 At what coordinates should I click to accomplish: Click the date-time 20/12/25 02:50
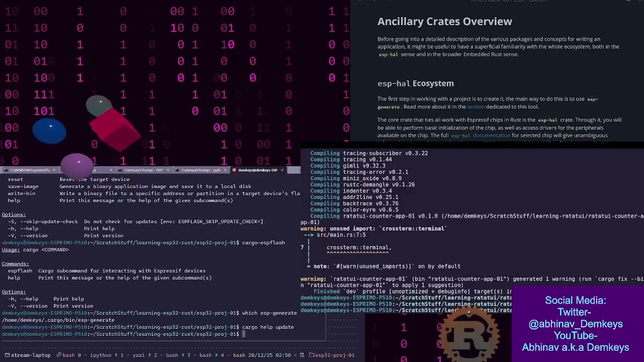pos(269,355)
